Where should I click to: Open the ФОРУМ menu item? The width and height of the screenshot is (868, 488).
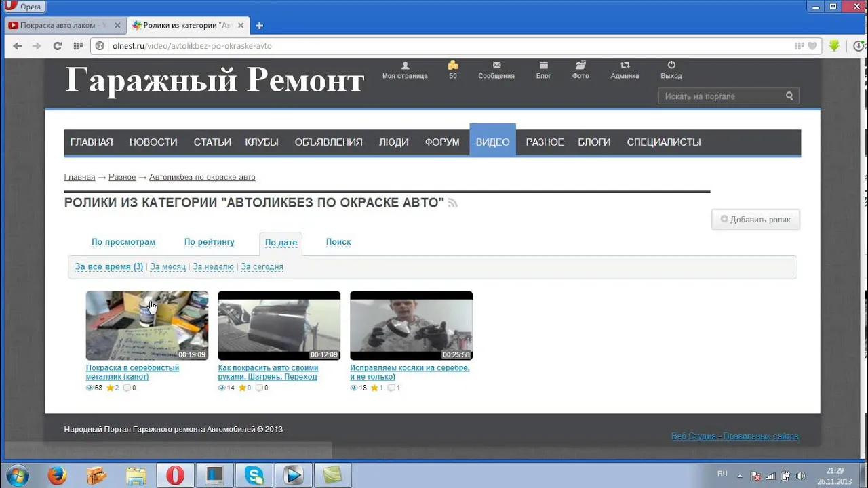pyautogui.click(x=442, y=142)
